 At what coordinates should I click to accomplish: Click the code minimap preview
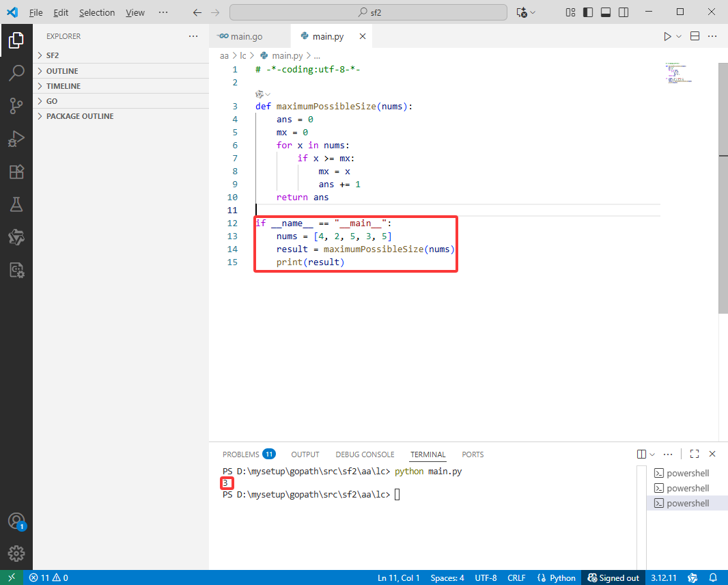[x=678, y=72]
